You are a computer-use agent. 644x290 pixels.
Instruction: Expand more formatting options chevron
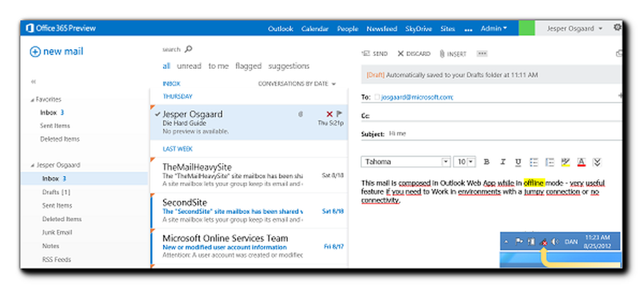click(597, 162)
